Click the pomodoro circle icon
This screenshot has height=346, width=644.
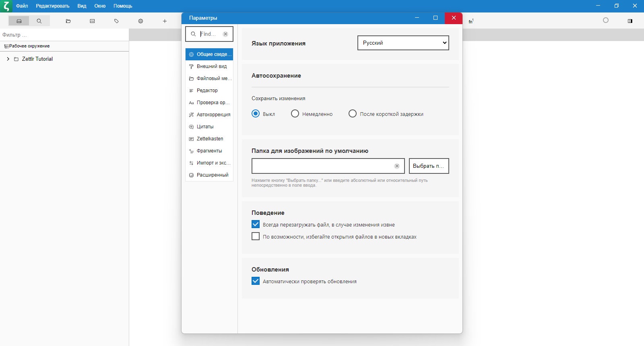(606, 21)
